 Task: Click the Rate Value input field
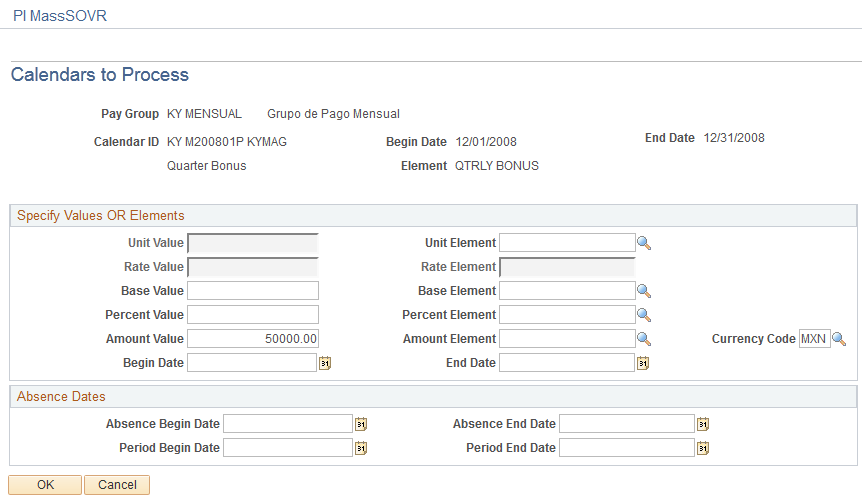[253, 267]
